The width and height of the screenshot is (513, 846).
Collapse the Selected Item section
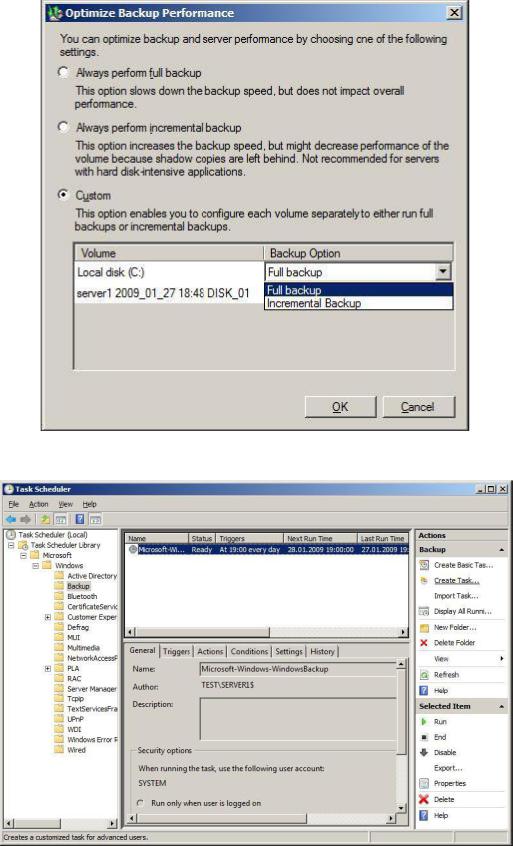tap(501, 706)
